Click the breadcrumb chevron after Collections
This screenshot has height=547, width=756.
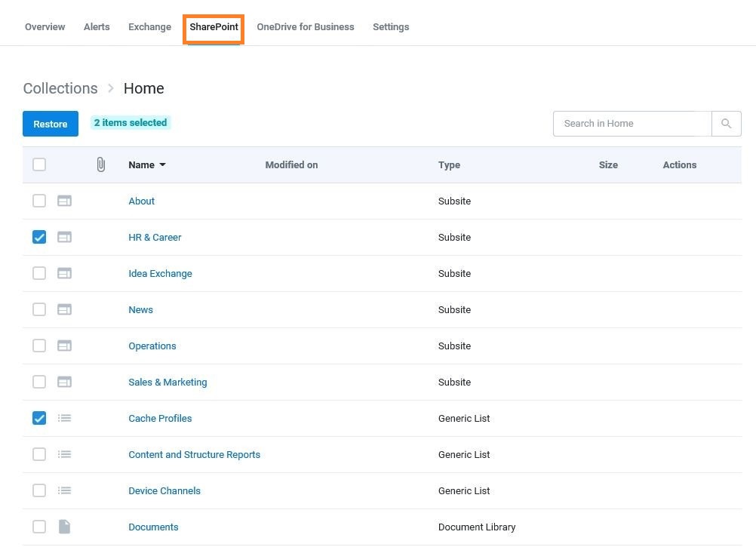111,88
